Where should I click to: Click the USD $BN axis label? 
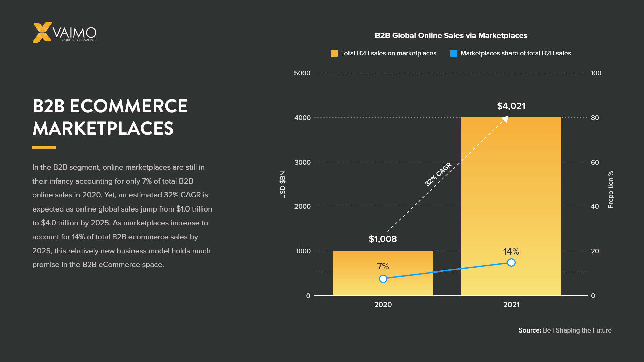283,184
